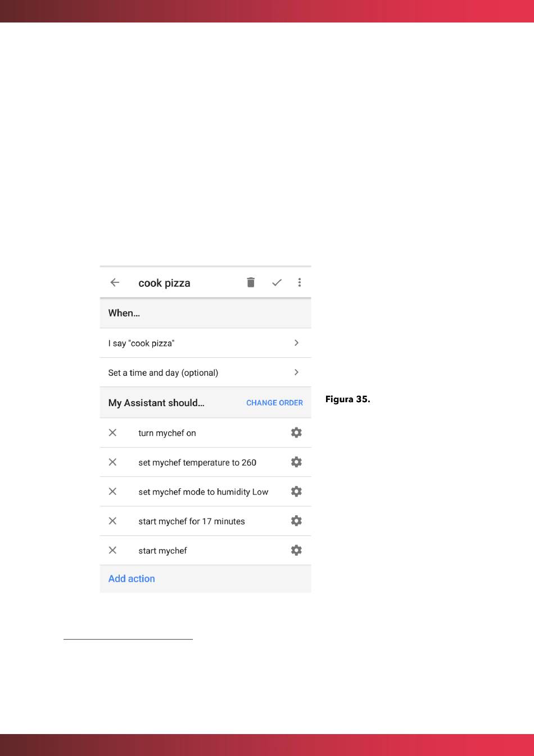The image size is (534, 756).
Task: Remove the final start mychef action
Action: 112,550
